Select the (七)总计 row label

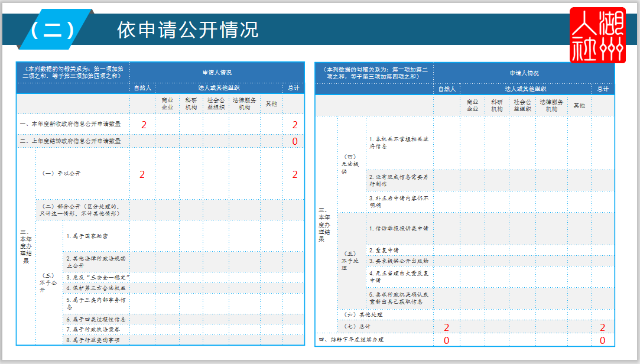(x=357, y=326)
